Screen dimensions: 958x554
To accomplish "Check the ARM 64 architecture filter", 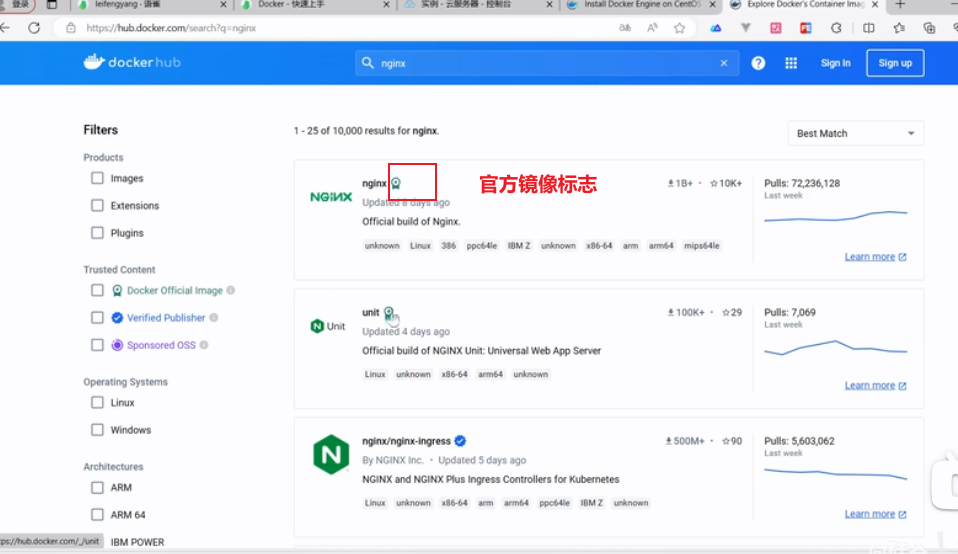I will [x=97, y=515].
